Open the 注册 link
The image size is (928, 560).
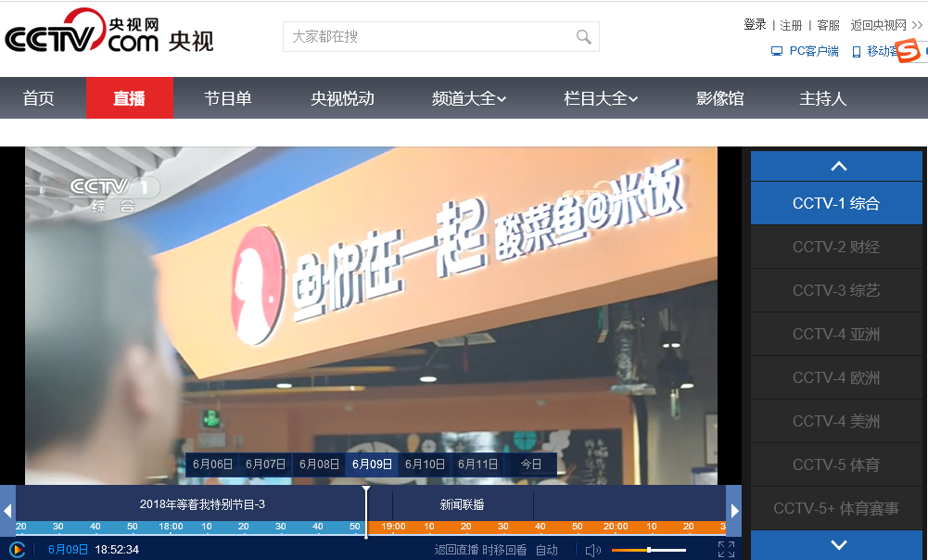tap(791, 25)
